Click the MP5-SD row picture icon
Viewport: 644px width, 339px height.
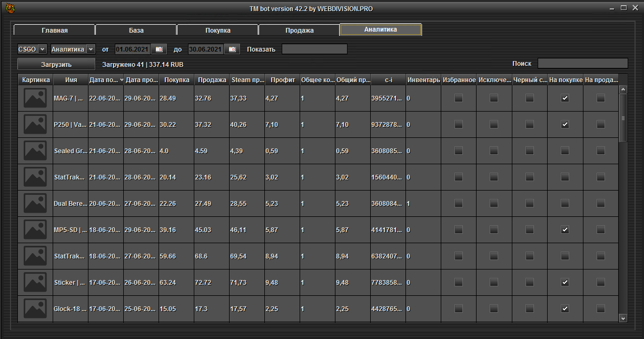(35, 230)
